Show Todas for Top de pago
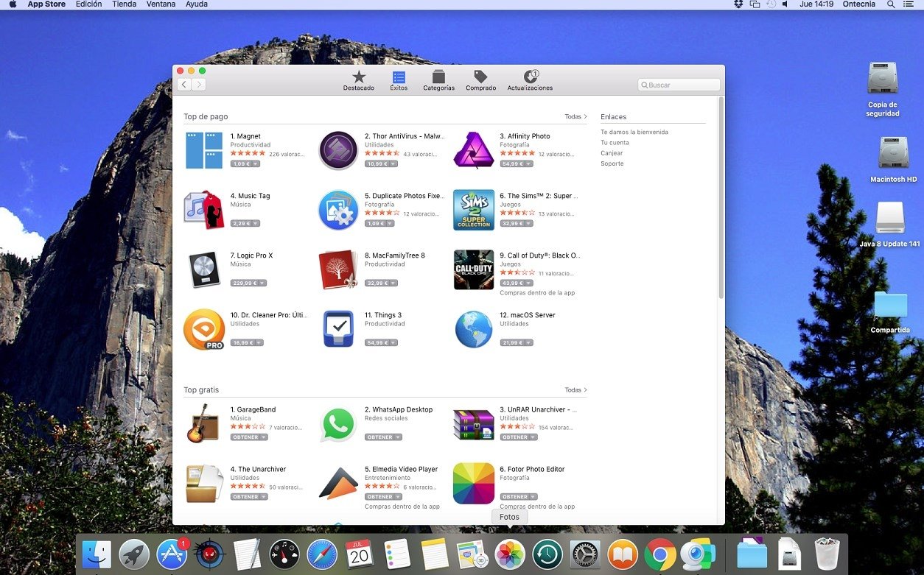This screenshot has width=924, height=575. (575, 116)
